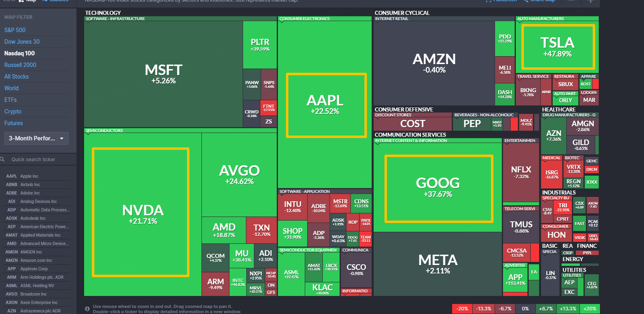Screen dimensions: 644x314
Task: Choose Russell 2000 from the map filter
Action: click(20, 65)
